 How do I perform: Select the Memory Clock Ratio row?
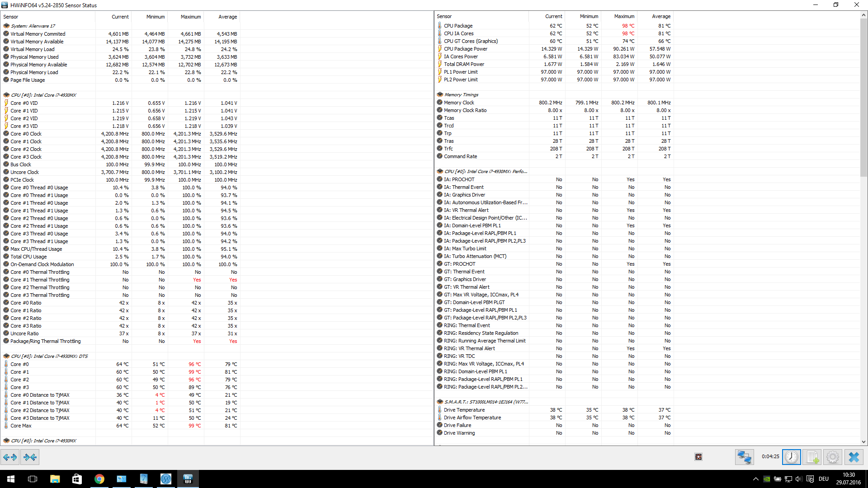(554, 110)
